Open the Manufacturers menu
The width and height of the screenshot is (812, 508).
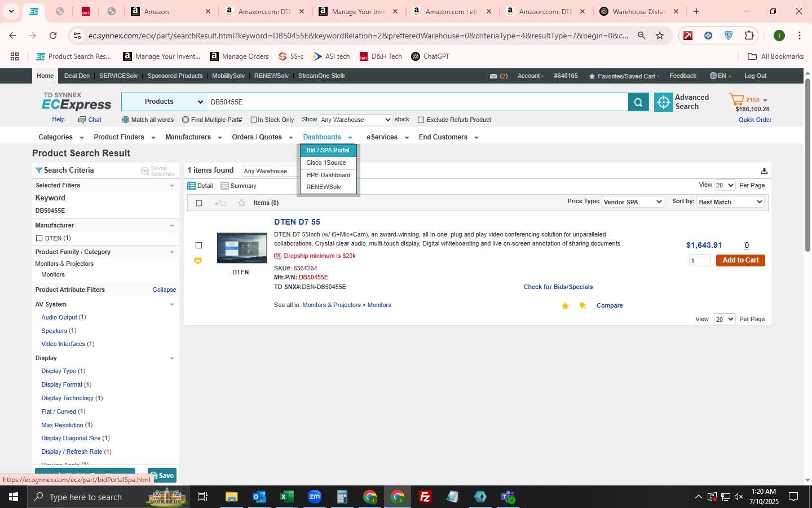coord(193,137)
